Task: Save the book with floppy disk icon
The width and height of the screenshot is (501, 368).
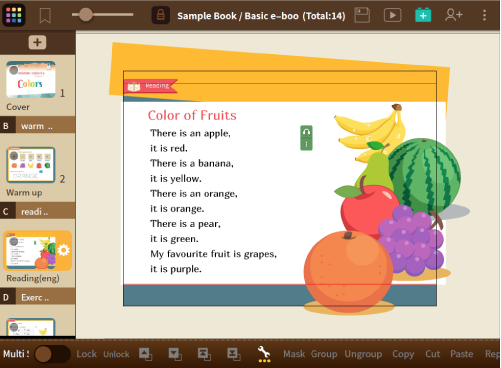Action: tap(362, 15)
